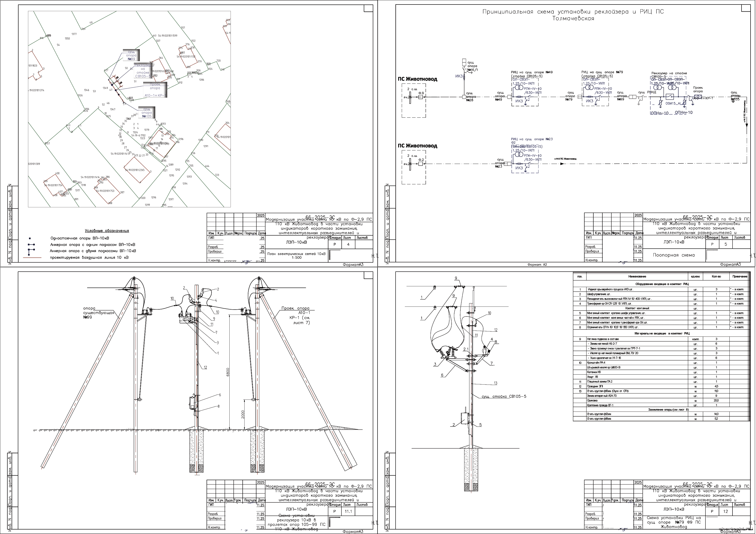Click the Ф.9 feeder breaker symbol
This screenshot has width=756, height=534.
click(x=421, y=97)
